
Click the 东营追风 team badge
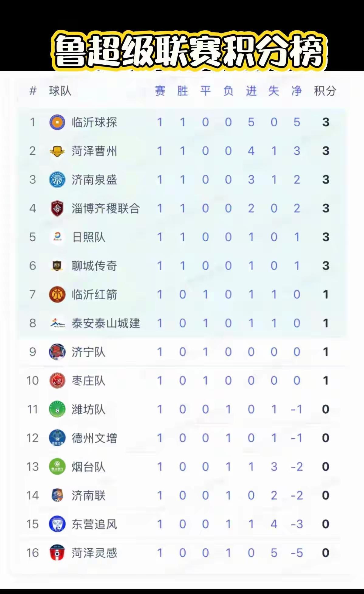click(x=57, y=524)
